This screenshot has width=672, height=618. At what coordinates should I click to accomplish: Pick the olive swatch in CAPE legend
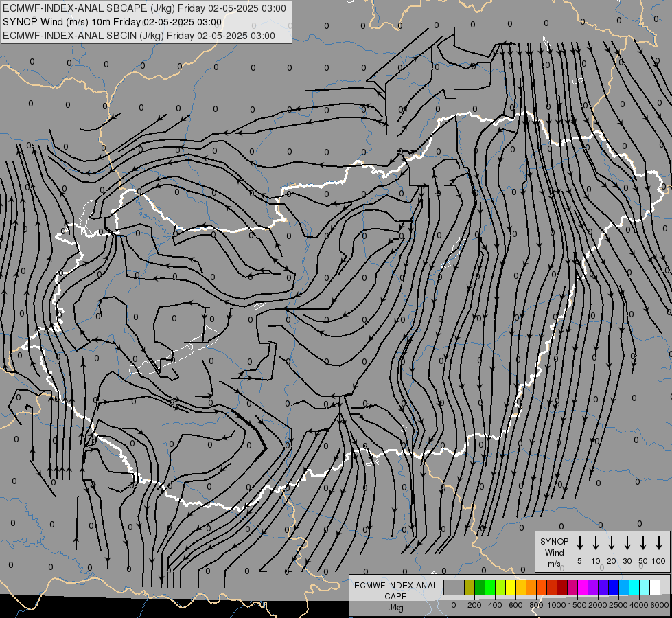click(470, 587)
